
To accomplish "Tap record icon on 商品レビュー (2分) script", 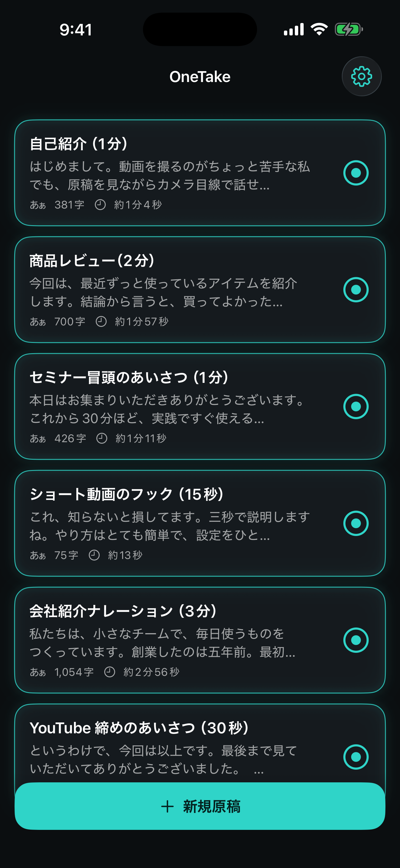I will click(x=356, y=290).
